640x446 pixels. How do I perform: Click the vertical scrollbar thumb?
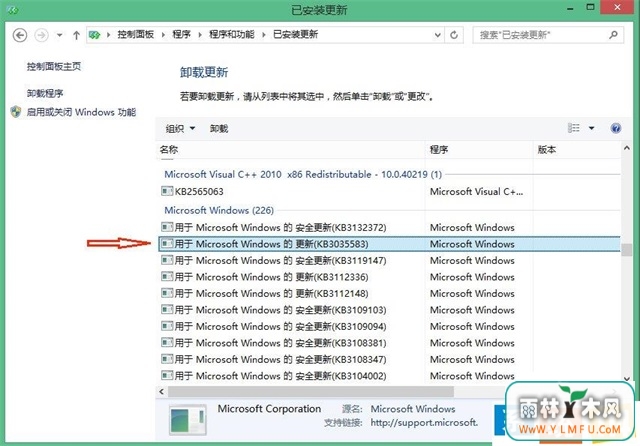click(627, 249)
